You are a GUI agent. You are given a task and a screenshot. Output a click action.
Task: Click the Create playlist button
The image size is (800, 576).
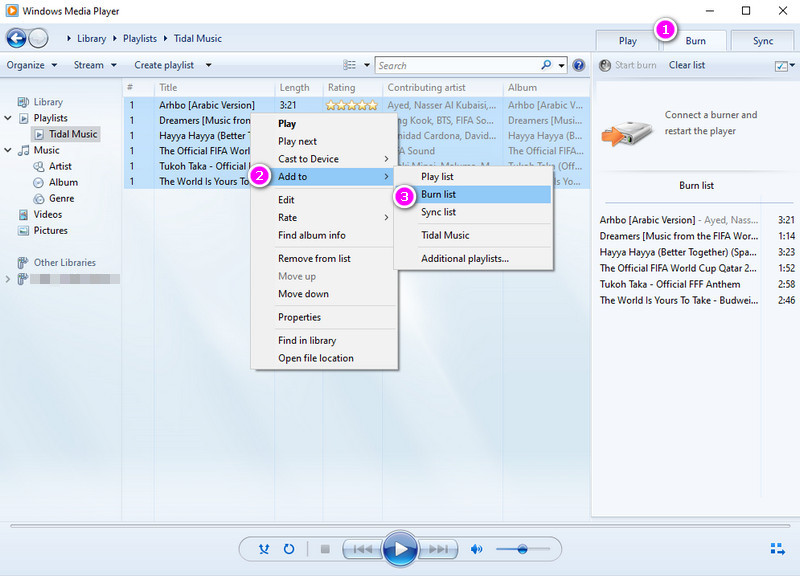[164, 65]
